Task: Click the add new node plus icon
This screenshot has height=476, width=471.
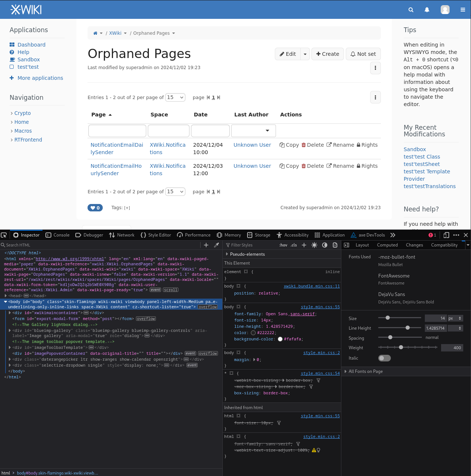Action: click(206, 245)
